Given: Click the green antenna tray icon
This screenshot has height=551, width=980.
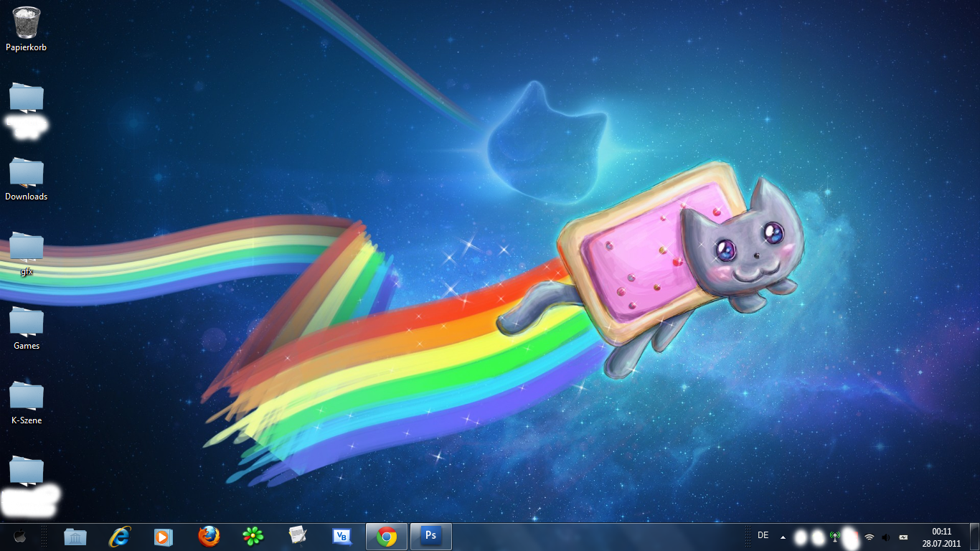Looking at the screenshot, I should [x=834, y=536].
